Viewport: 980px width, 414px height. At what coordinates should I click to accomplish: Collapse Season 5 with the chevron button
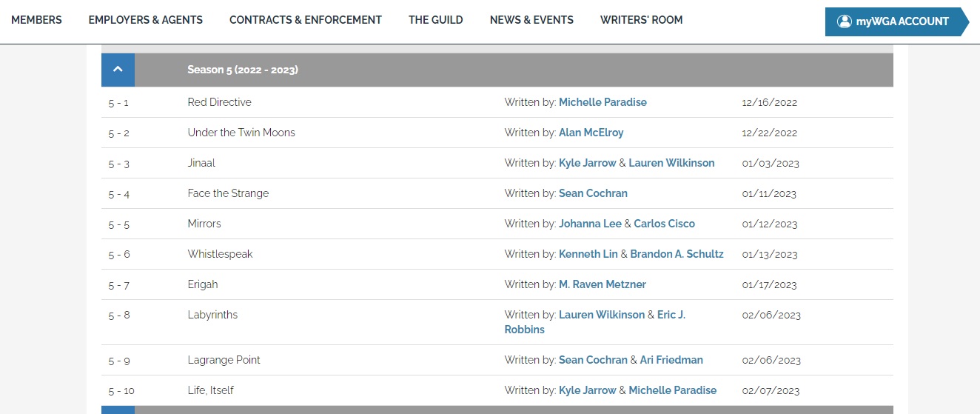pos(118,70)
